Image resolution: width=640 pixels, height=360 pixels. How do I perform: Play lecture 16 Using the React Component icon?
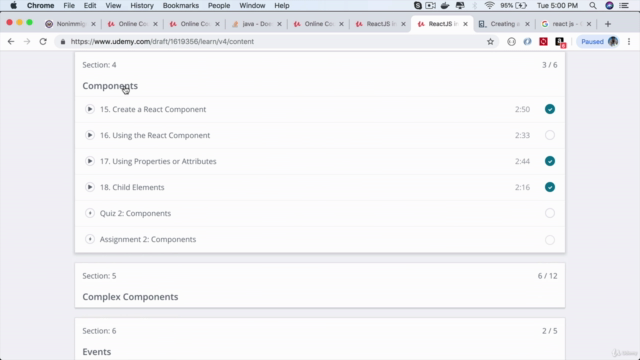click(90, 135)
